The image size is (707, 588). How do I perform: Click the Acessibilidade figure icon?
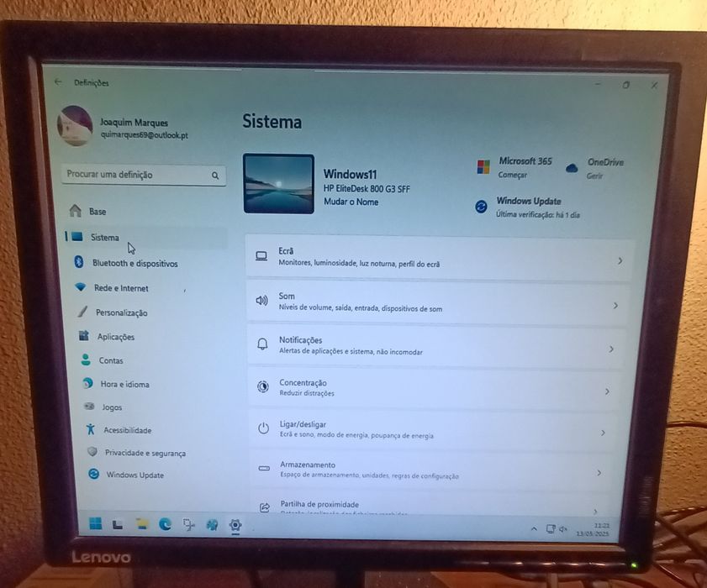point(91,429)
